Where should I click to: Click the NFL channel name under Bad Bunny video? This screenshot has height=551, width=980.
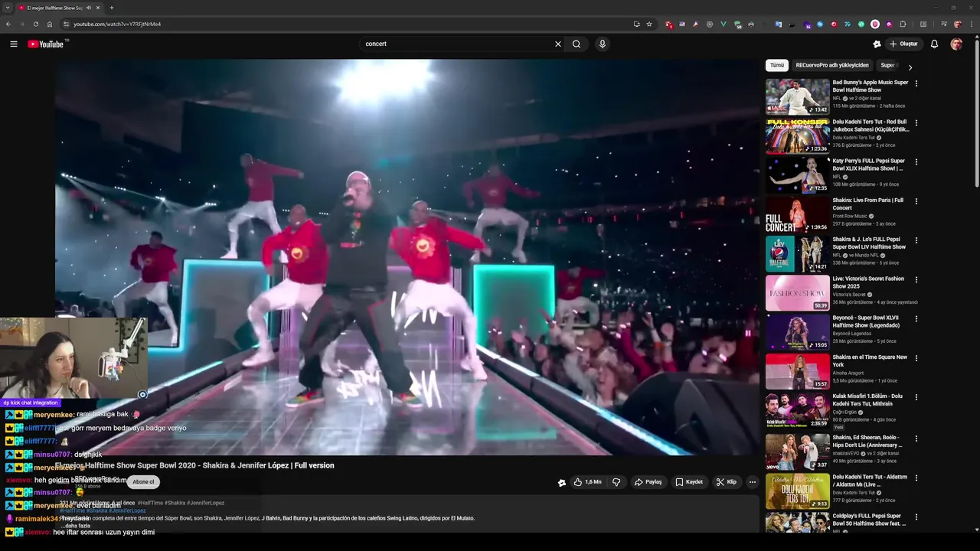[837, 99]
